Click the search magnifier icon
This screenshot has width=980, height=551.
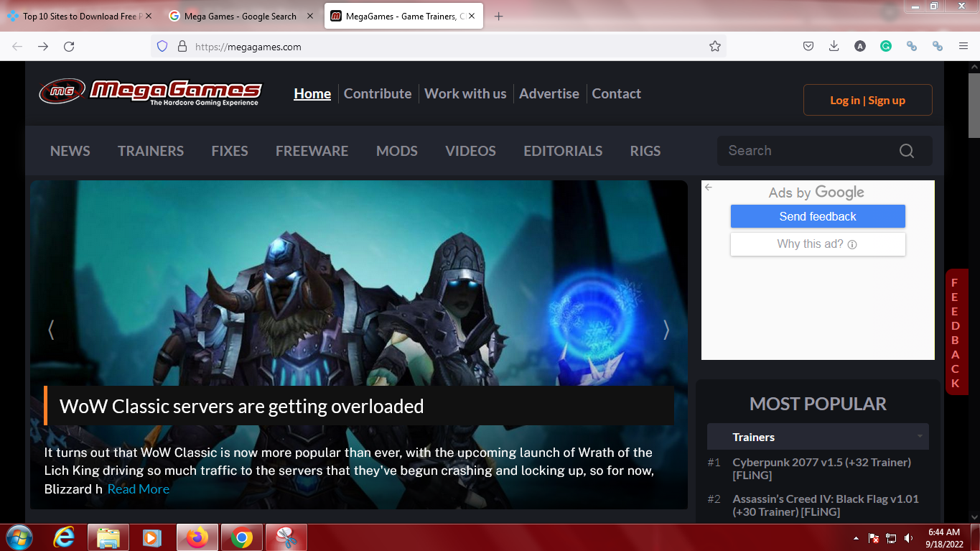click(x=907, y=151)
